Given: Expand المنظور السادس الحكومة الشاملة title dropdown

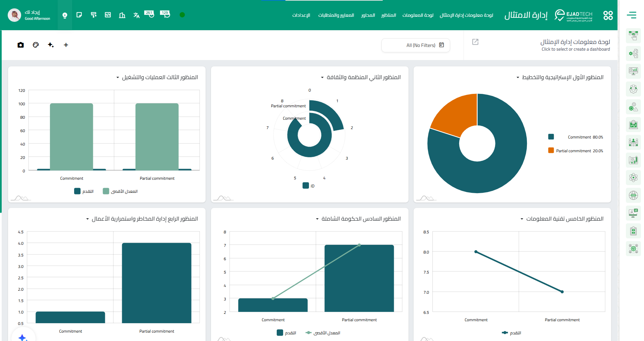Looking at the screenshot, I should (x=317, y=219).
